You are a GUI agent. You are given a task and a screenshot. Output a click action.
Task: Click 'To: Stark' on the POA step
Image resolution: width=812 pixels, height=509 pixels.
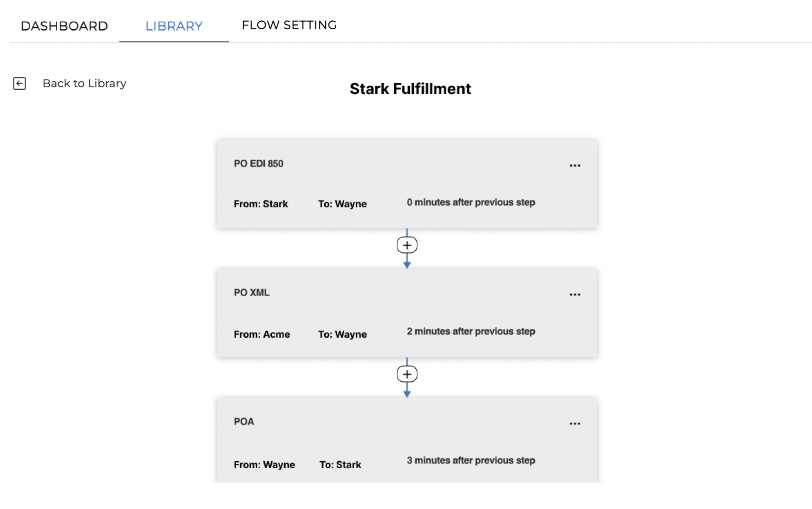pyautogui.click(x=340, y=465)
